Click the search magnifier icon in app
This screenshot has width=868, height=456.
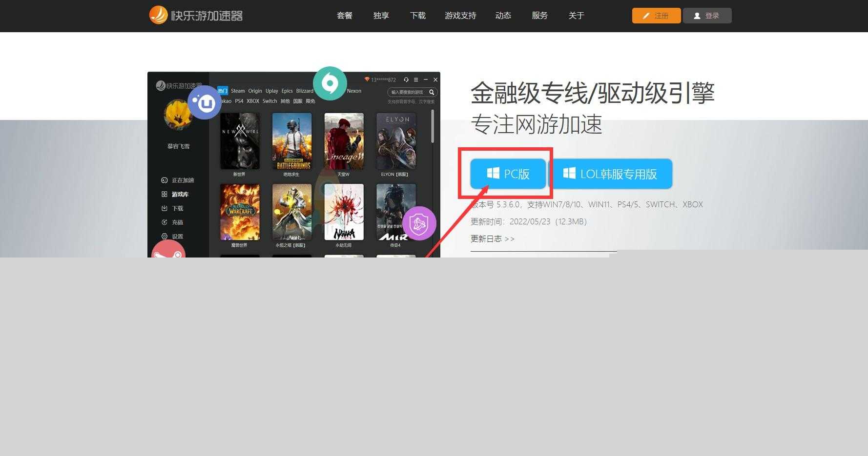click(432, 92)
